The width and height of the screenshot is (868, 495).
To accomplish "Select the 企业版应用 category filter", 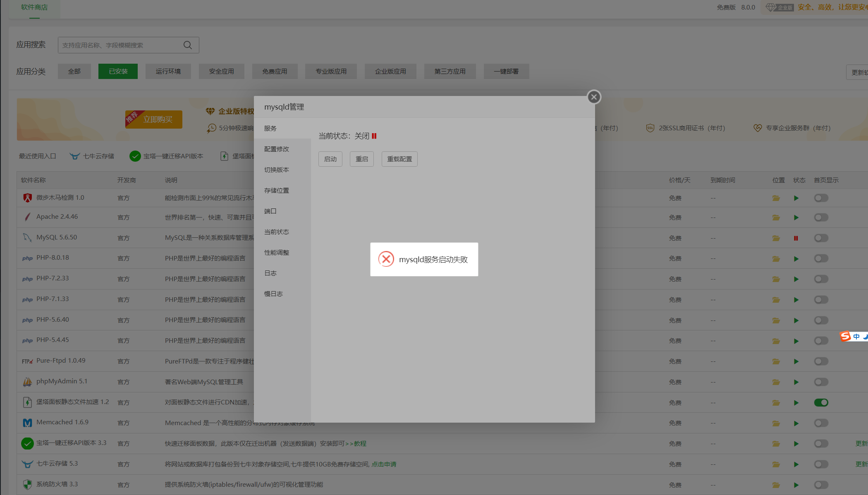I will [390, 72].
